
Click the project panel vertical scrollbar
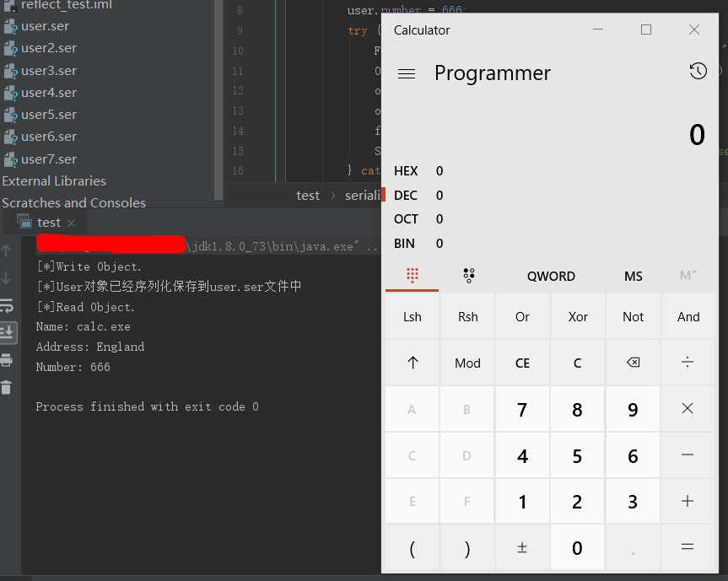coord(218,100)
